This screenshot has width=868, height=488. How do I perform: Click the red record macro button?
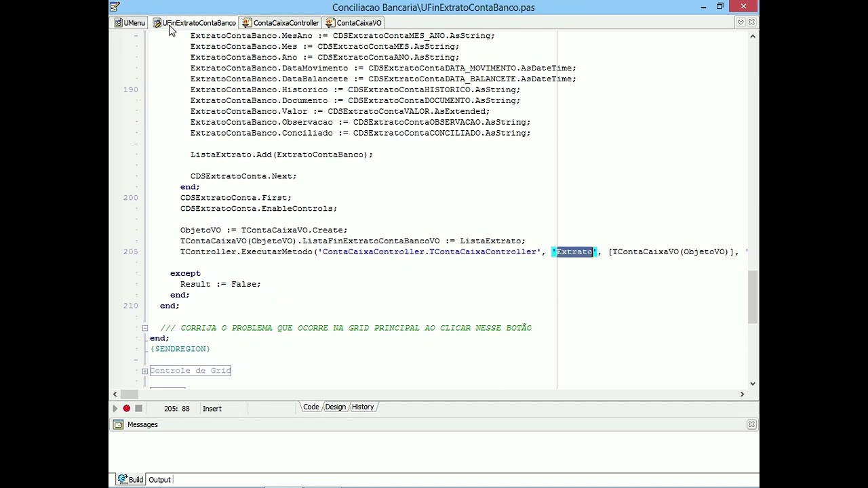click(126, 408)
